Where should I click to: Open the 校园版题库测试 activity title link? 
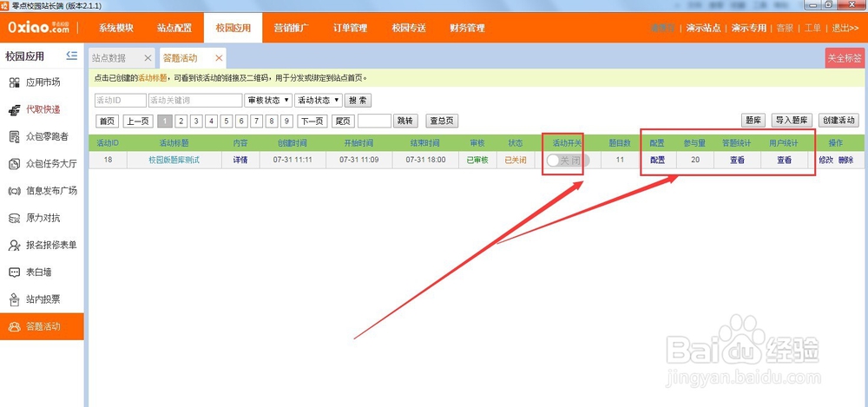pos(174,161)
